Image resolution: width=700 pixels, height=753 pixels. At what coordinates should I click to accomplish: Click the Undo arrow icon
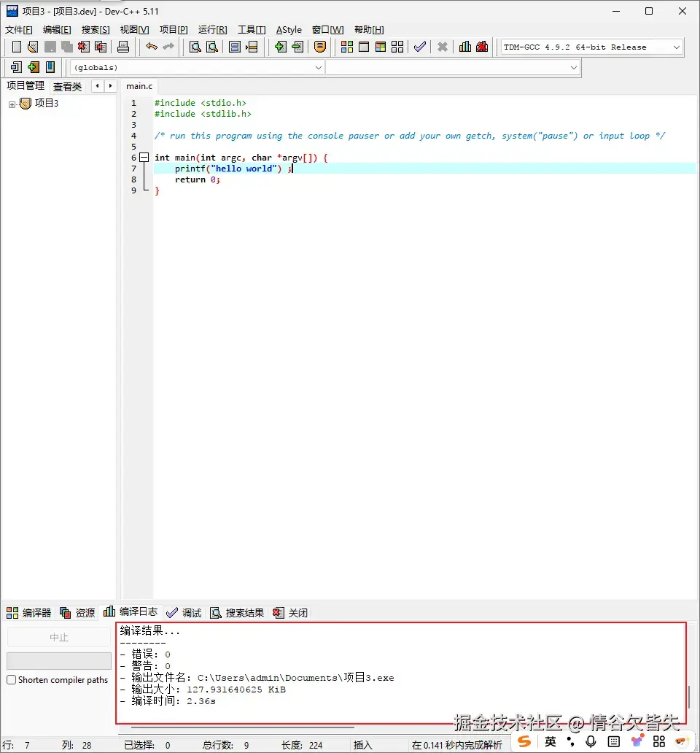coord(152,47)
